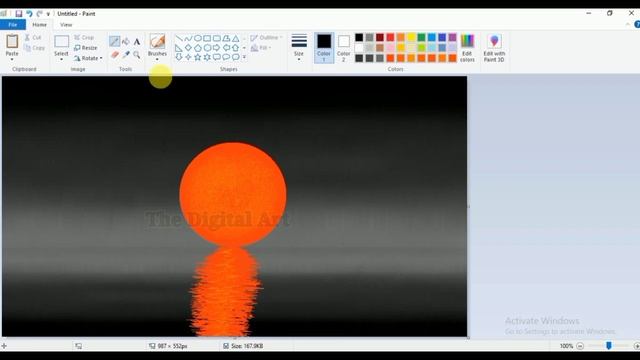
Task: Activate Color 1 foreground box
Action: pos(324,48)
